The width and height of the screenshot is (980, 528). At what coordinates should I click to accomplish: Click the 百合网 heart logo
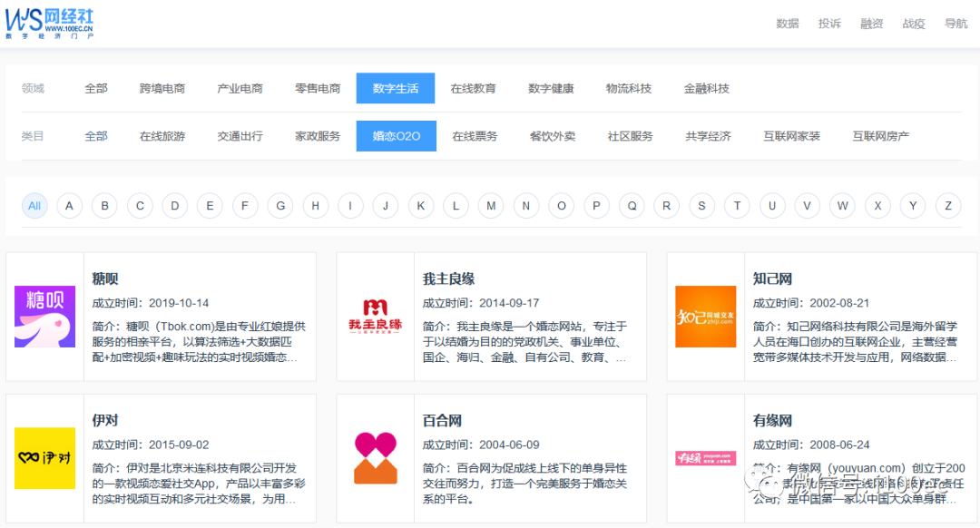pyautogui.click(x=375, y=458)
